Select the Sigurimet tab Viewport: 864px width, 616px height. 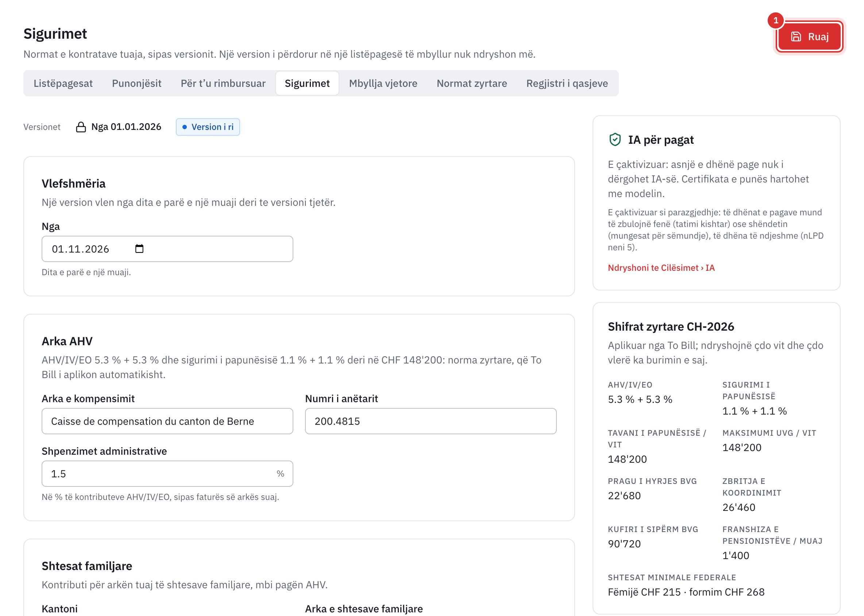pyautogui.click(x=307, y=83)
